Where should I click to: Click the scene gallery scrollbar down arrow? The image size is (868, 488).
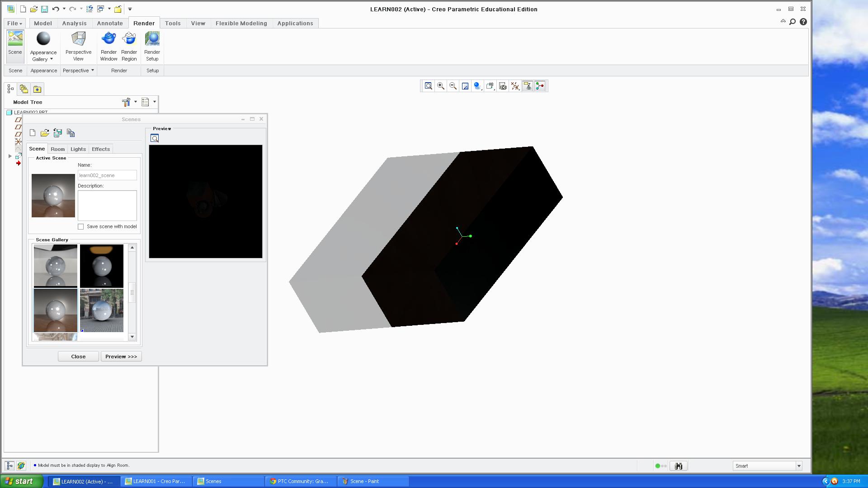click(x=132, y=337)
